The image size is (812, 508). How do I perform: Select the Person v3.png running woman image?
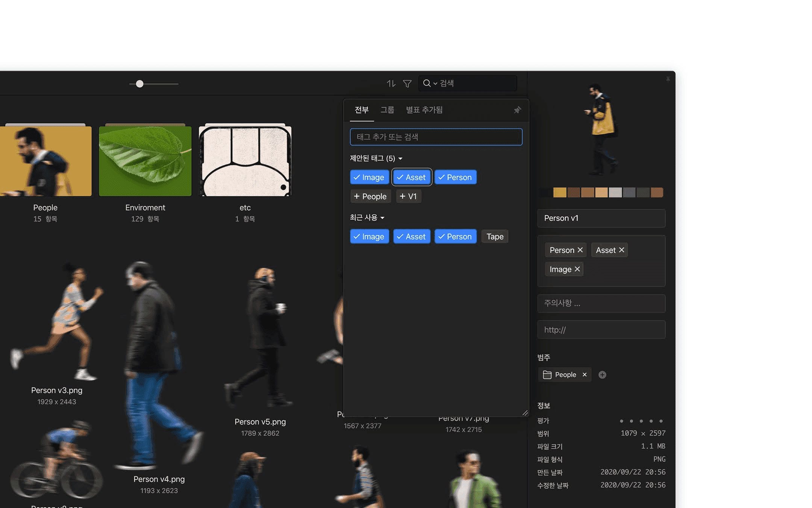coord(57,322)
